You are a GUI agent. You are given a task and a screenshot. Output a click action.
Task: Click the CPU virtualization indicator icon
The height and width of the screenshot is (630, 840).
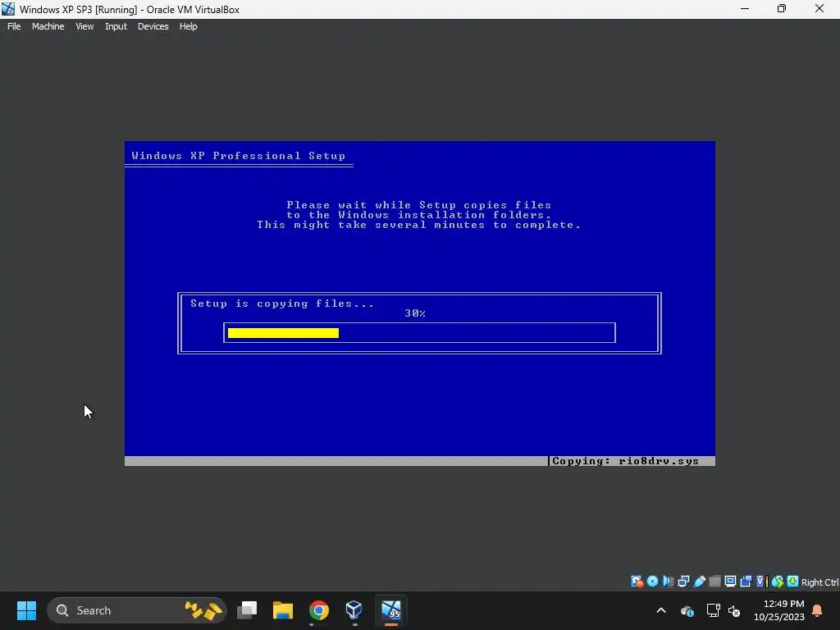tap(761, 582)
